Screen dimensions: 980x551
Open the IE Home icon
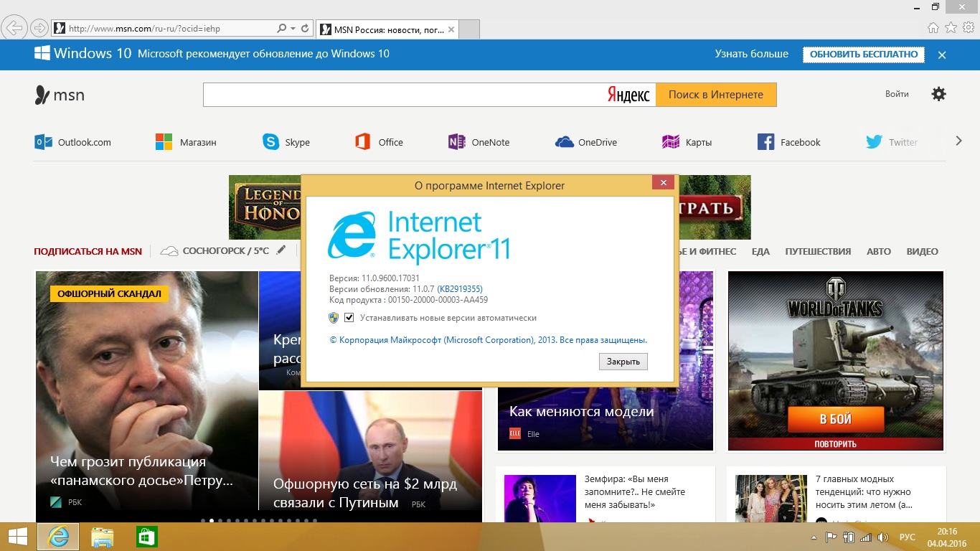click(933, 28)
